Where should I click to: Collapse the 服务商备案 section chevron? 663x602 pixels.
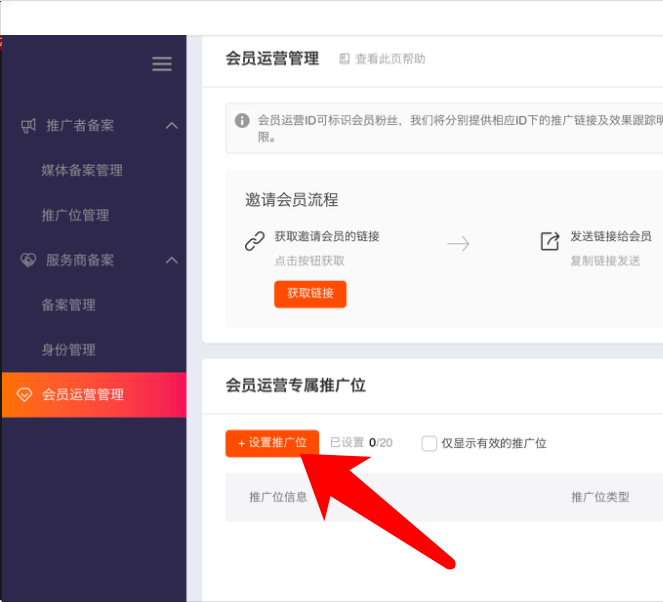click(171, 260)
